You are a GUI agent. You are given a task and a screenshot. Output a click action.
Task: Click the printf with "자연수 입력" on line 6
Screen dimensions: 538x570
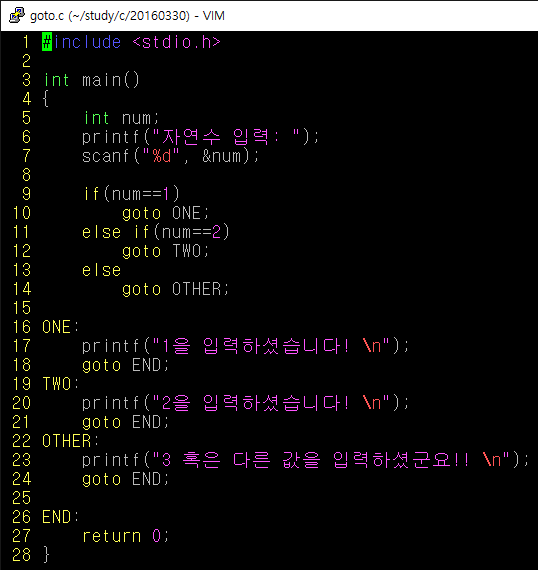coord(200,137)
